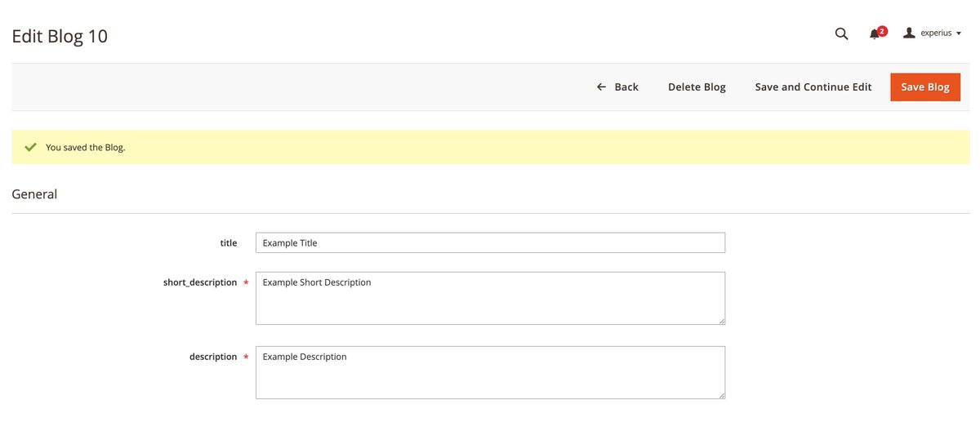Image resolution: width=980 pixels, height=431 pixels.
Task: Click the General section heading
Action: 34,194
